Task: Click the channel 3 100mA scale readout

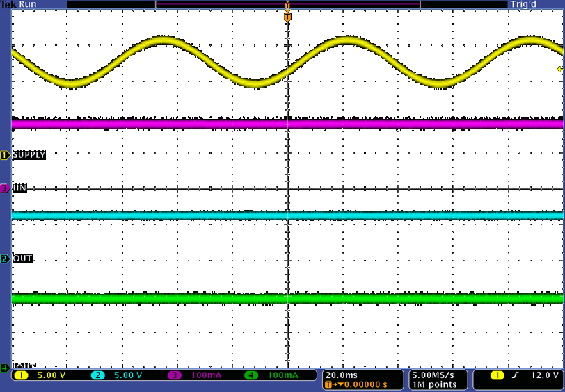Action: [x=207, y=375]
